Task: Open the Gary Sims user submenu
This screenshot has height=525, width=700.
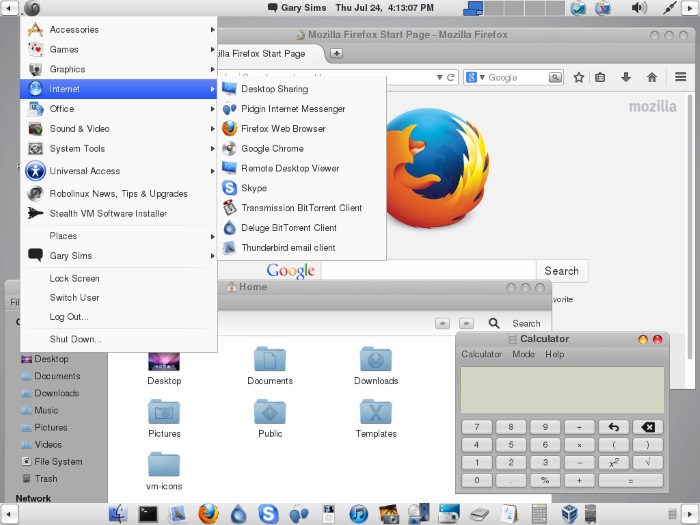Action: (119, 255)
